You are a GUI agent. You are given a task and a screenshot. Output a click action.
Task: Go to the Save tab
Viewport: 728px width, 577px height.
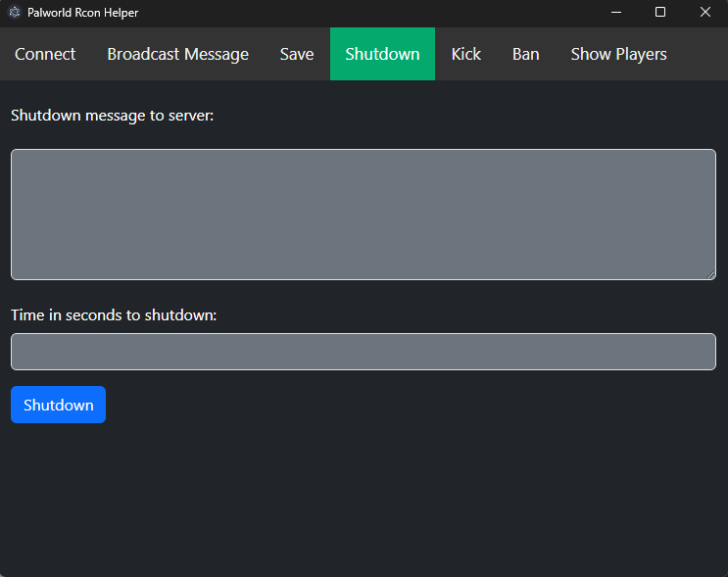[x=297, y=54]
